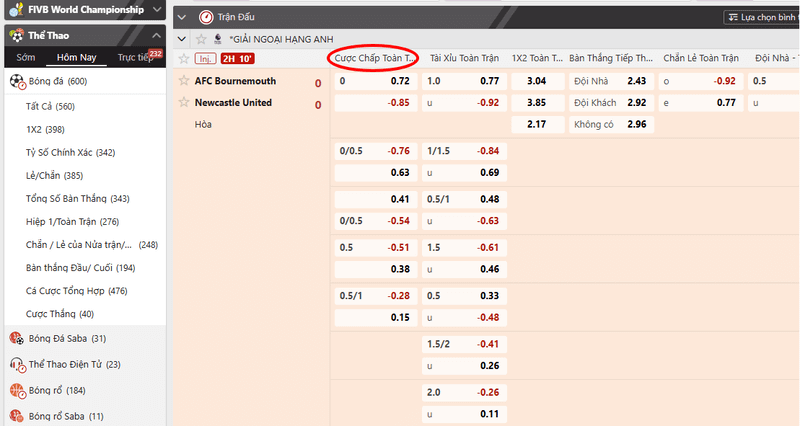The height and width of the screenshot is (426, 800).
Task: Click the 3.04 odds in the 1X2 column
Action: pyautogui.click(x=536, y=81)
